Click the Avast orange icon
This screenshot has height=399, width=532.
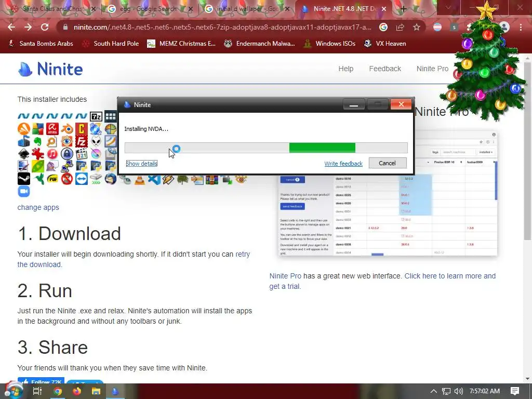[x=24, y=129]
